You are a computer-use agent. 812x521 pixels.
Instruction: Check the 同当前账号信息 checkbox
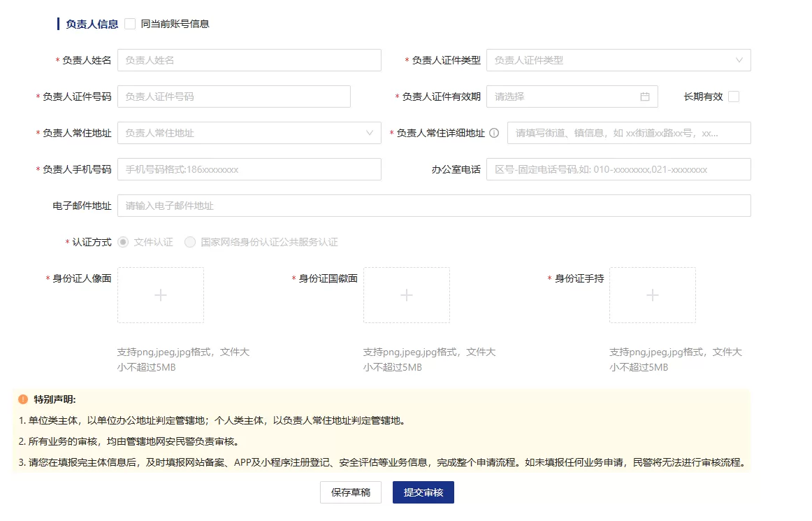pos(129,23)
